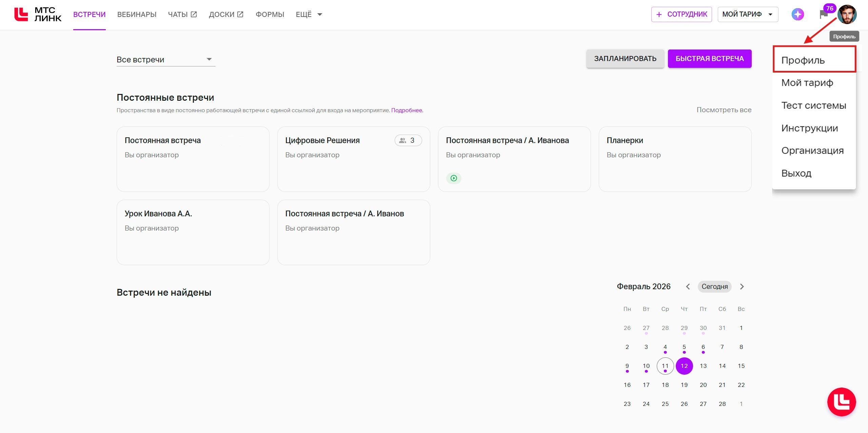The width and height of the screenshot is (868, 433).
Task: Click the MTS Link logo
Action: [38, 14]
